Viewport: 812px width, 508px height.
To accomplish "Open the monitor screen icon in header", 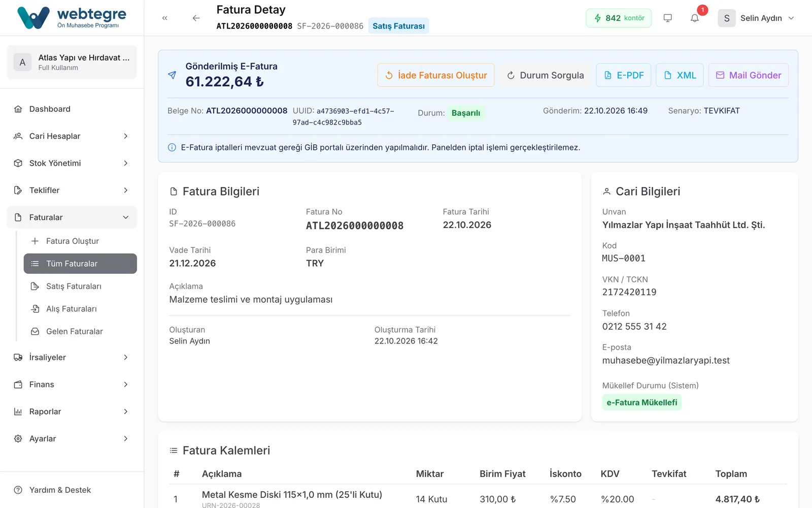I will [668, 18].
